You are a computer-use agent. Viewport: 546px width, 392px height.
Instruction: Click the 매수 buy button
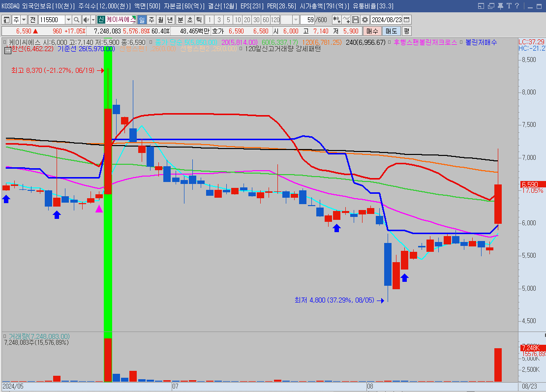pos(372,31)
